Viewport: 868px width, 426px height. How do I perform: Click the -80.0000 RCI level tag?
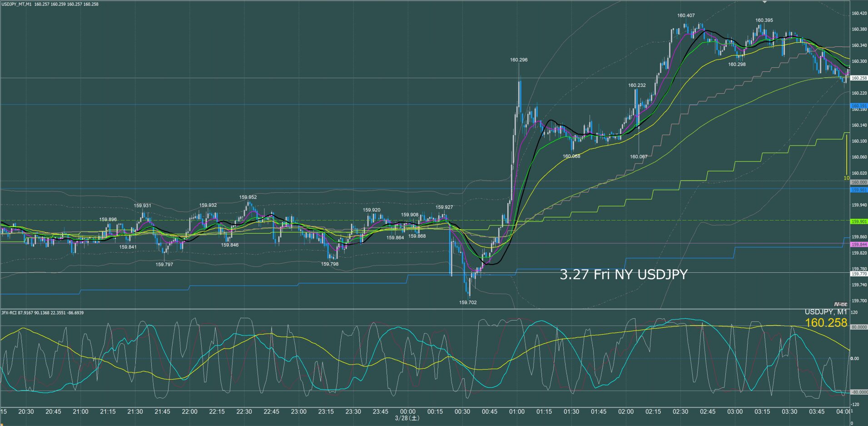coord(858,392)
